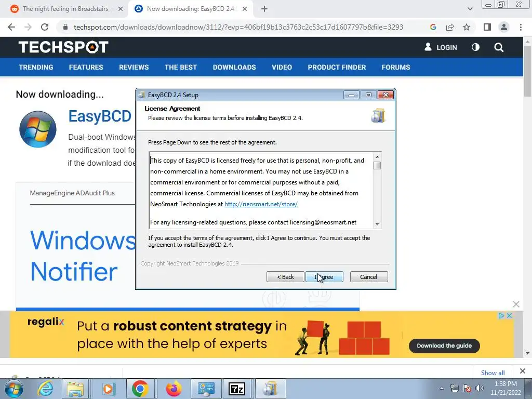Go to the VIDEO section
532x399 pixels.
pos(282,67)
